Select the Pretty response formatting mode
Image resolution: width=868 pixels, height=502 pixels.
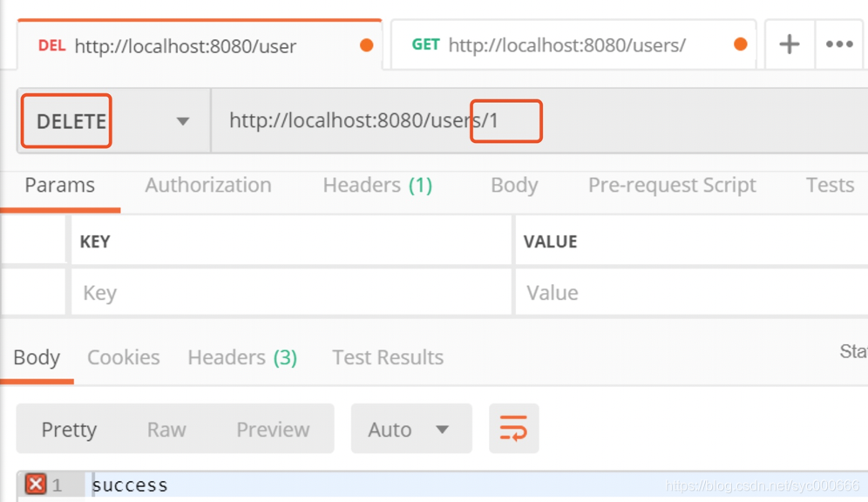pyautogui.click(x=69, y=429)
